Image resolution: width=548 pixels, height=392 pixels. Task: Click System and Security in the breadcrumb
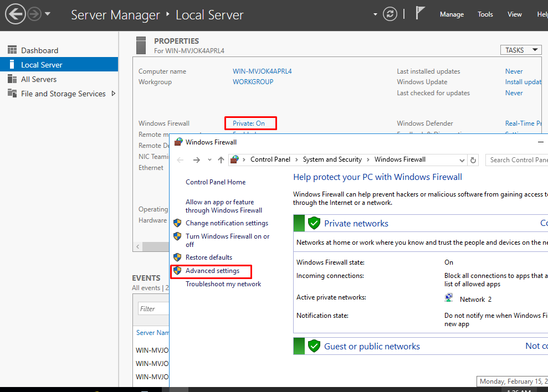[332, 159]
